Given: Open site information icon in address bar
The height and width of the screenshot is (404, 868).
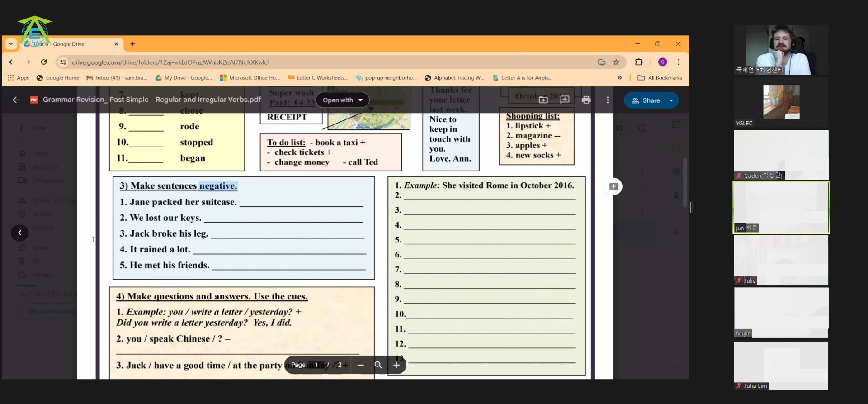Looking at the screenshot, I should click(x=63, y=62).
